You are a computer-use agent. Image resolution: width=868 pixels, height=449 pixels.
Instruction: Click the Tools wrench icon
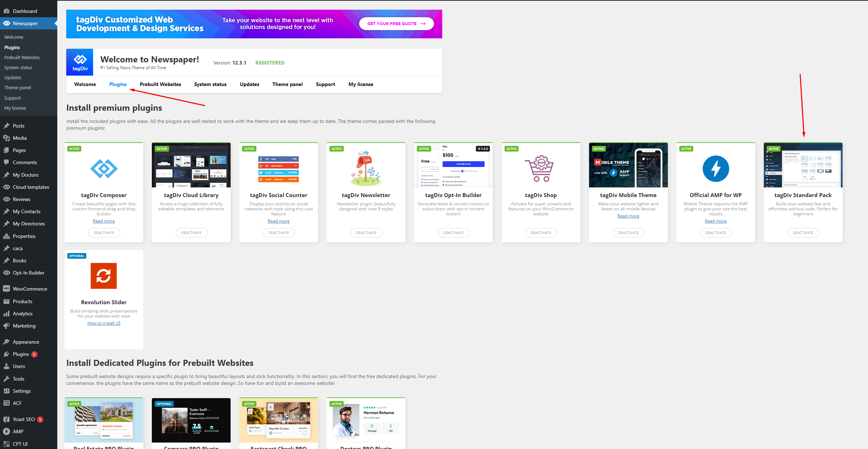pos(6,379)
